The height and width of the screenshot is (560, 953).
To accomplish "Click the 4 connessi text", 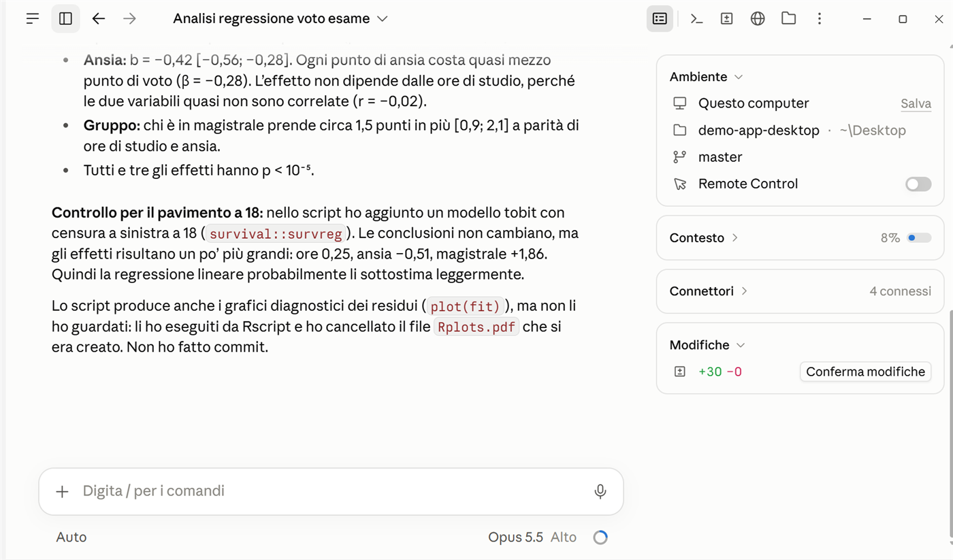I will [x=900, y=291].
